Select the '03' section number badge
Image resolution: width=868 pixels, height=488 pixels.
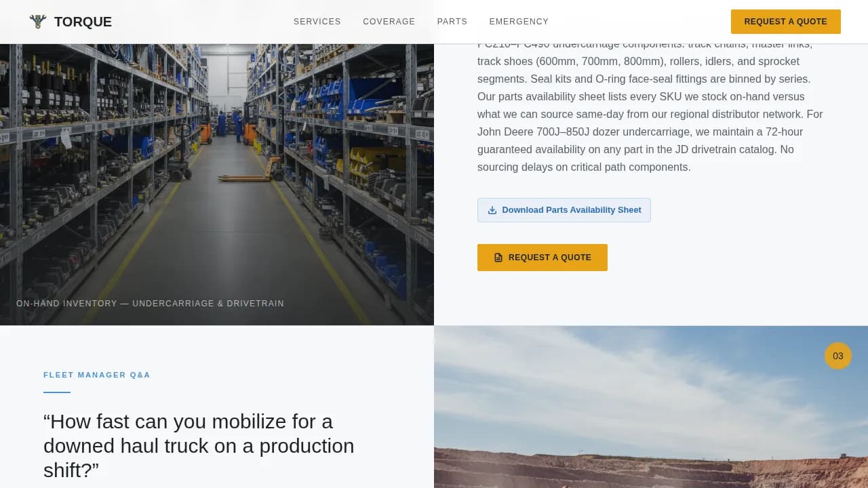837,355
